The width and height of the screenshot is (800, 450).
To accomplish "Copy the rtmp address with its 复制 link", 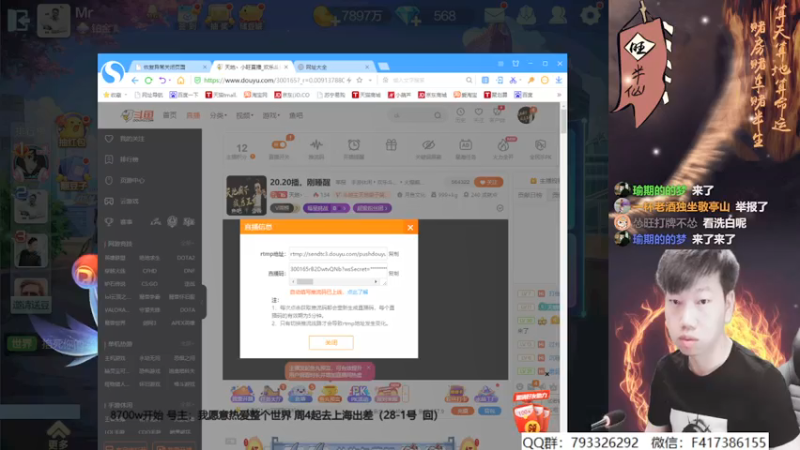I will coord(394,254).
